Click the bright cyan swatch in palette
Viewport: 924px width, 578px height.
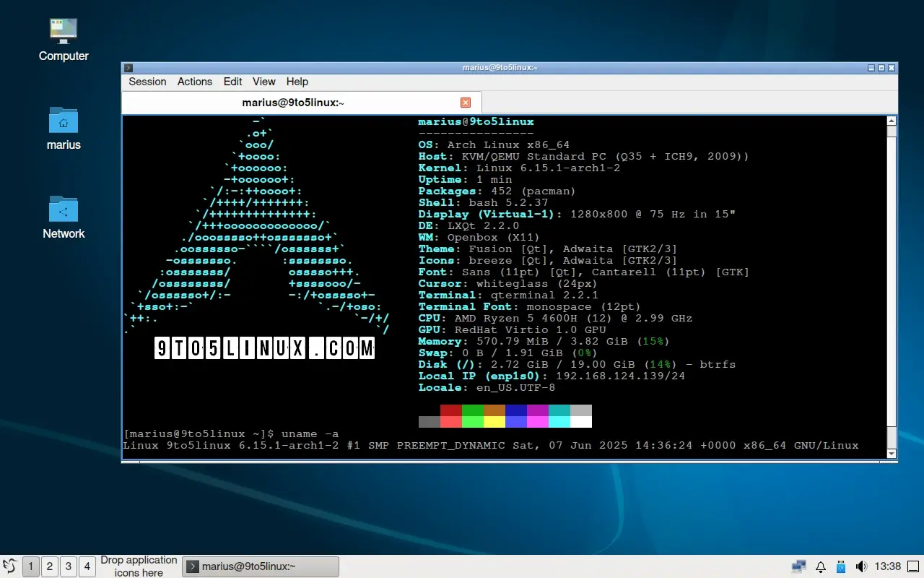(x=559, y=422)
